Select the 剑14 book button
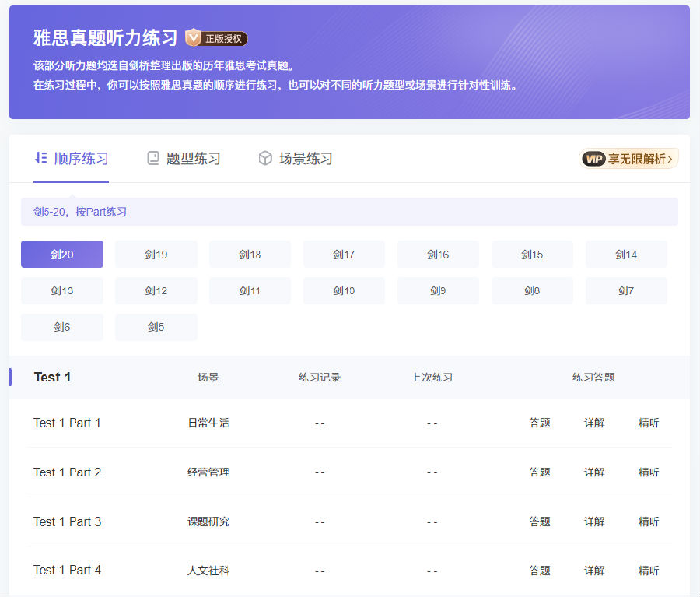The width and height of the screenshot is (700, 597). 626,255
